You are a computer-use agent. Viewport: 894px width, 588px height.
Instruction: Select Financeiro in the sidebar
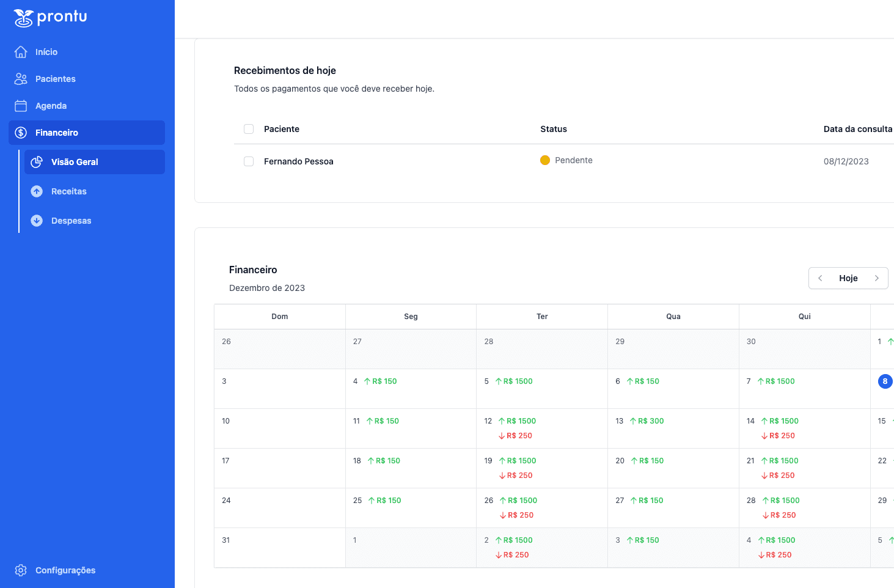87,133
